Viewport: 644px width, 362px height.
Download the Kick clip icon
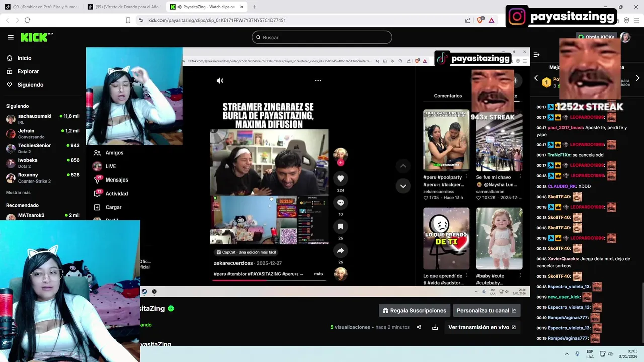pyautogui.click(x=435, y=327)
